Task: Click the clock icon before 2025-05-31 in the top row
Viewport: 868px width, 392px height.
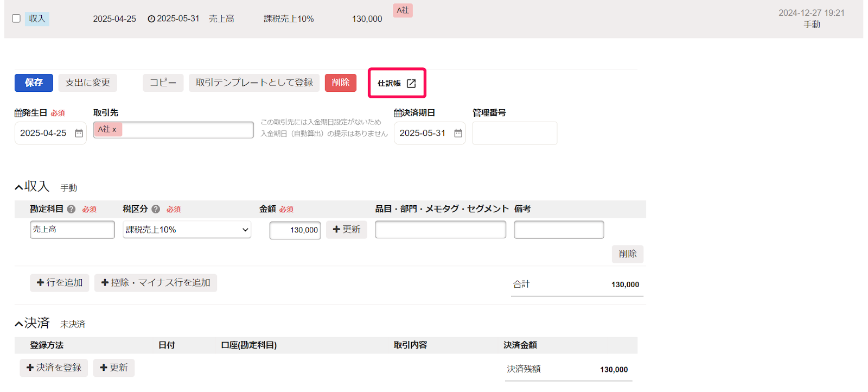Action: [151, 19]
